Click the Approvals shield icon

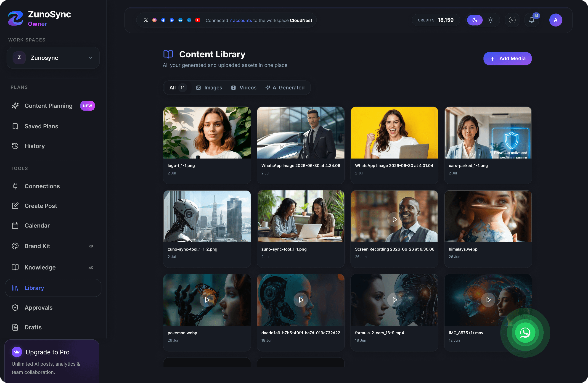15,307
